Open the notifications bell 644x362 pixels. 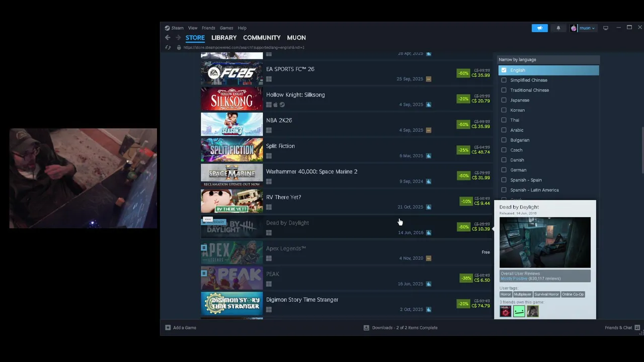[x=558, y=28]
